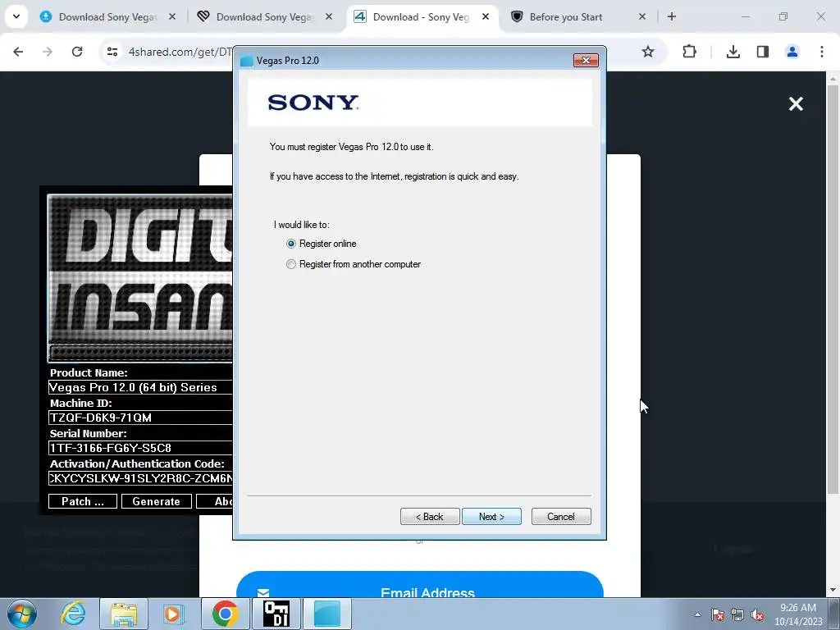The image size is (840, 630).
Task: Click the 4shared URL in address bar
Action: 180,52
